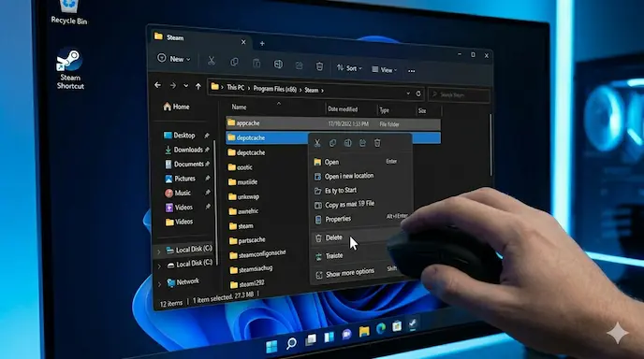The width and height of the screenshot is (644, 359).
Task: Click the Cut icon in the context menu
Action: click(x=317, y=143)
